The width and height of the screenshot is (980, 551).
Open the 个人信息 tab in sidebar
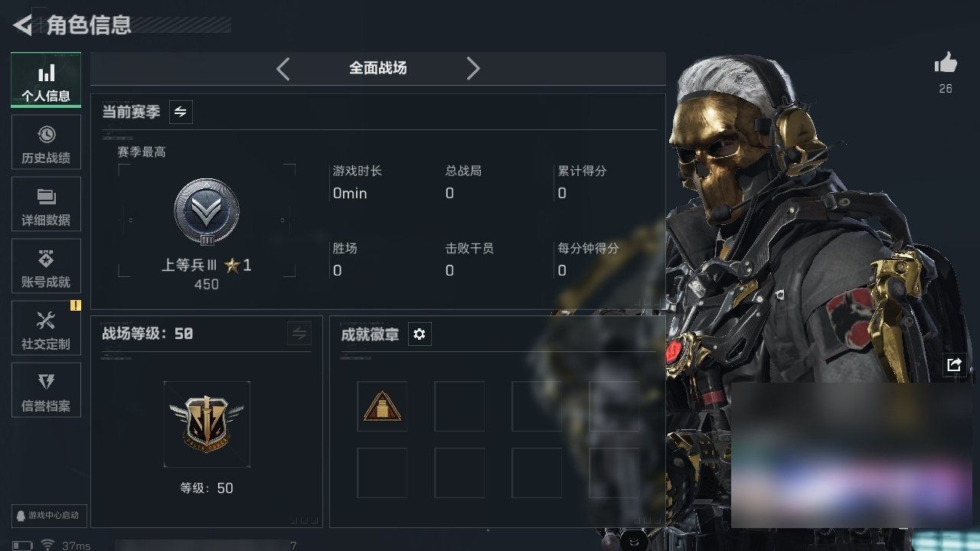(46, 80)
